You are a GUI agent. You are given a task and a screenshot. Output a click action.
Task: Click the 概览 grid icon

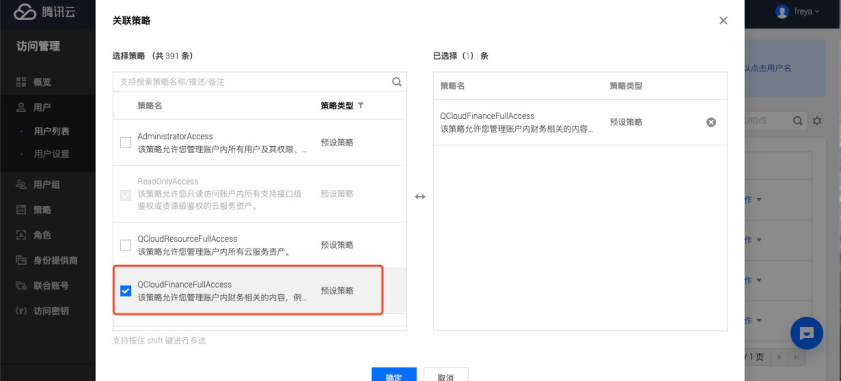(21, 82)
